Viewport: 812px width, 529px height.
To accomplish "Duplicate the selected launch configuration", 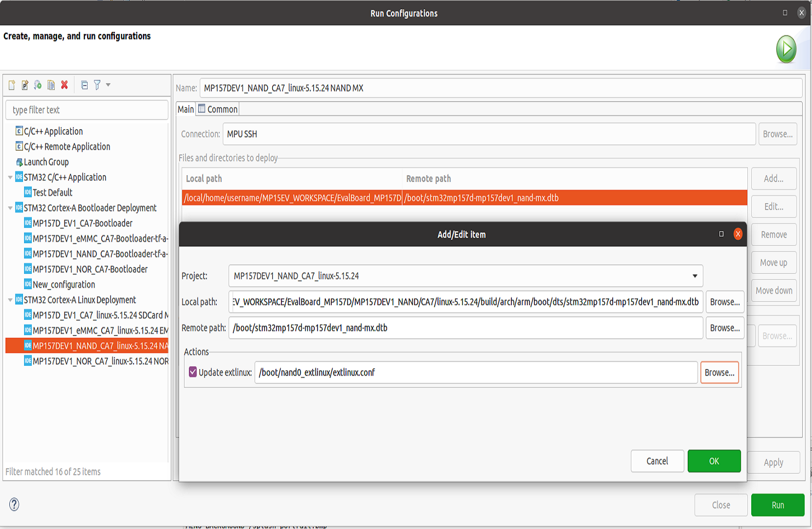I will pos(51,85).
